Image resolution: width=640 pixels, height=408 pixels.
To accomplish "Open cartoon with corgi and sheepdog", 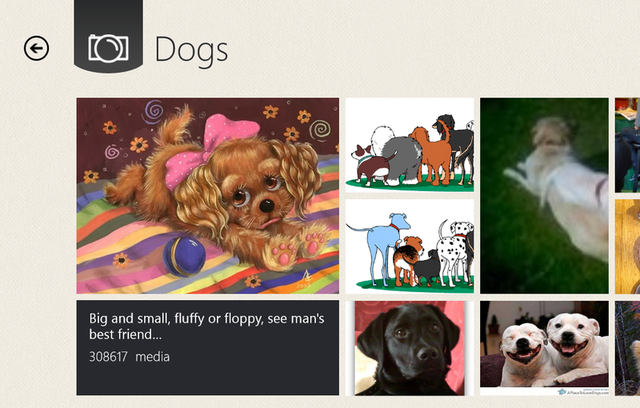I will 410,145.
